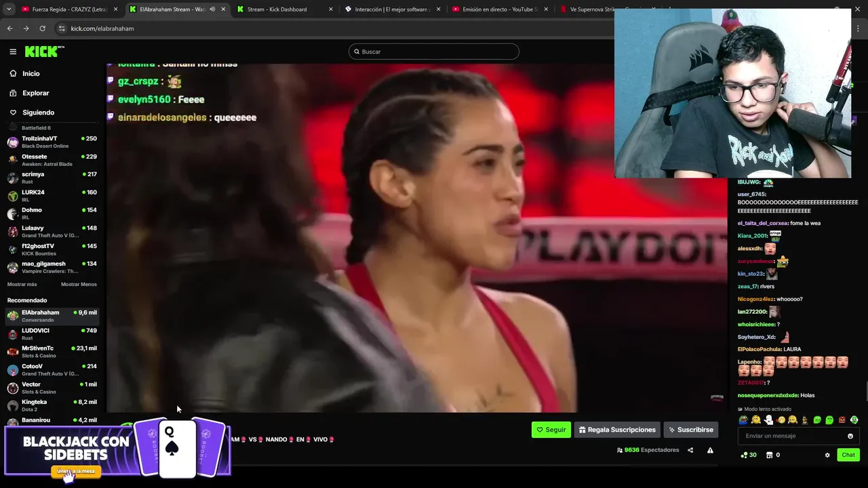Viewport: 868px width, 488px height.
Task: Click Únete a la mesa on blackjack ad
Action: click(75, 471)
